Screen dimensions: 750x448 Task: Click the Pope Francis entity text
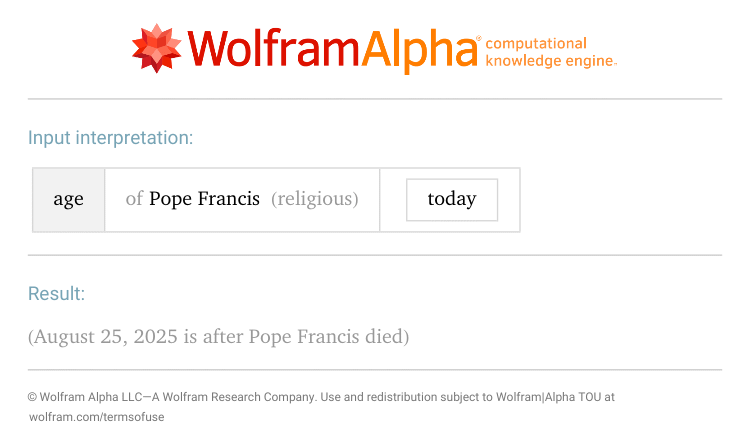pyautogui.click(x=204, y=198)
